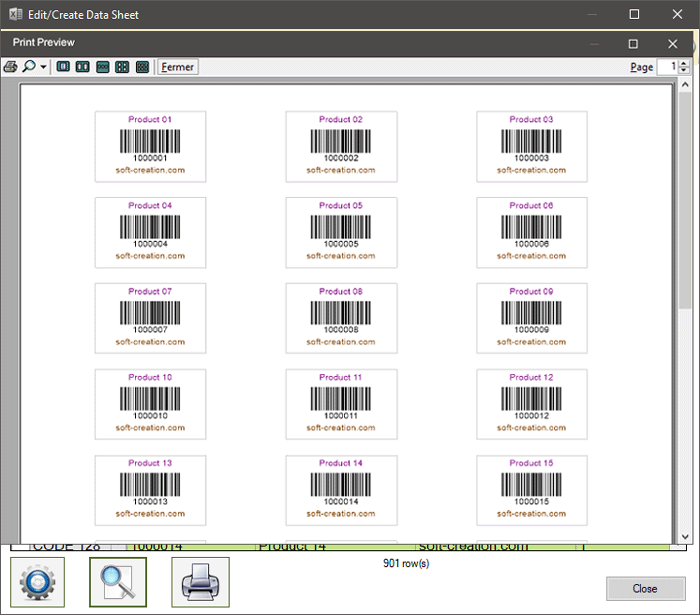This screenshot has width=700, height=615.
Task: Click the Product 06 barcode label
Action: (532, 233)
